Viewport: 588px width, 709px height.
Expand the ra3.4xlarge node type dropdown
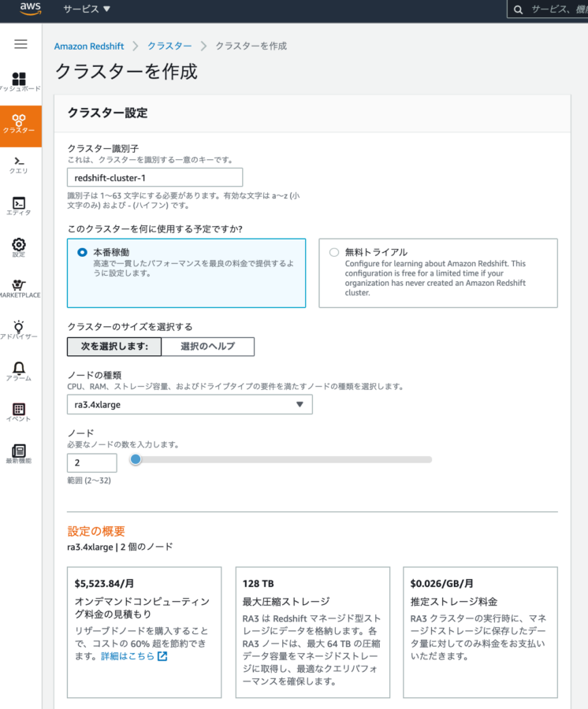tap(189, 405)
